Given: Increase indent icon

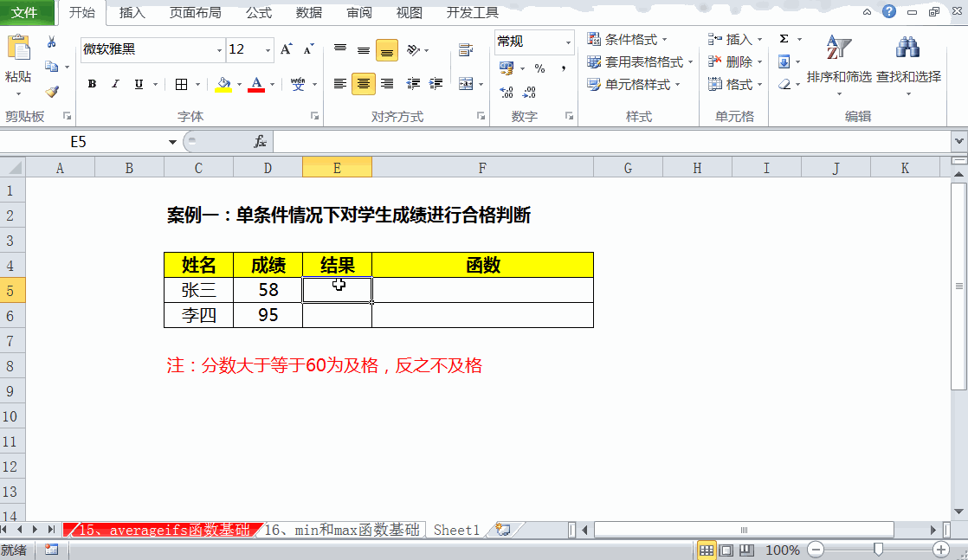Looking at the screenshot, I should [x=436, y=84].
